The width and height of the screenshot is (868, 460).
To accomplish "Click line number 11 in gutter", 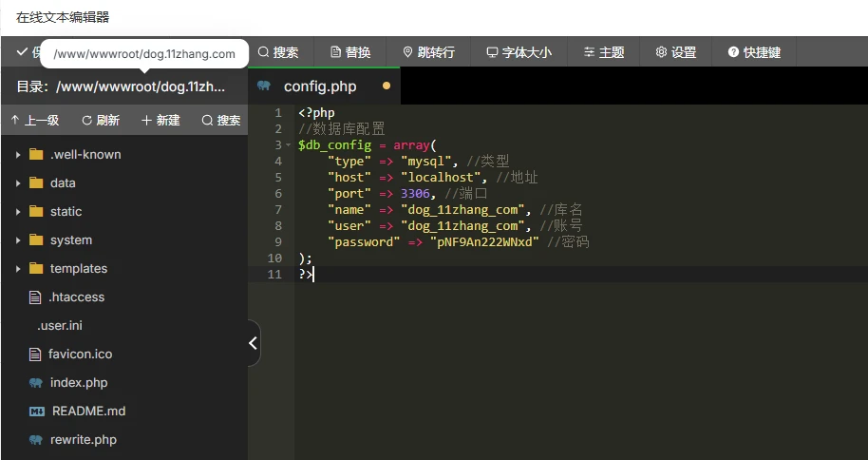I will point(274,274).
